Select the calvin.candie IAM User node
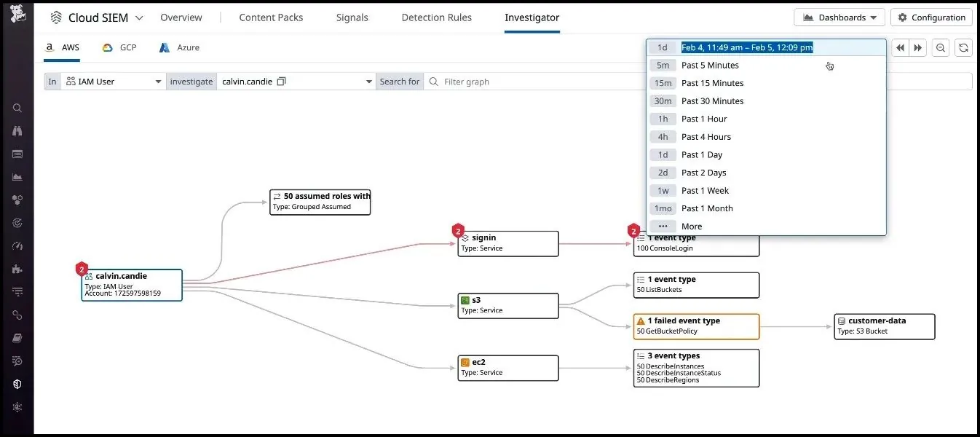 [x=132, y=286]
